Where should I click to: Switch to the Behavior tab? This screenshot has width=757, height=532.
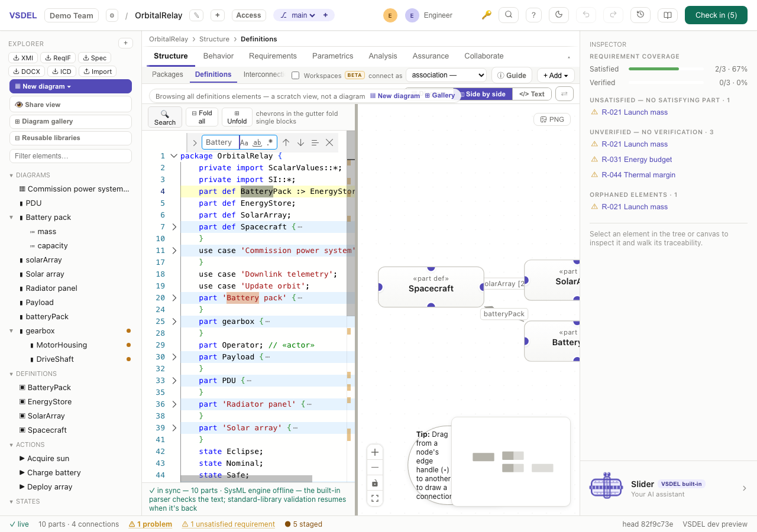pyautogui.click(x=218, y=56)
